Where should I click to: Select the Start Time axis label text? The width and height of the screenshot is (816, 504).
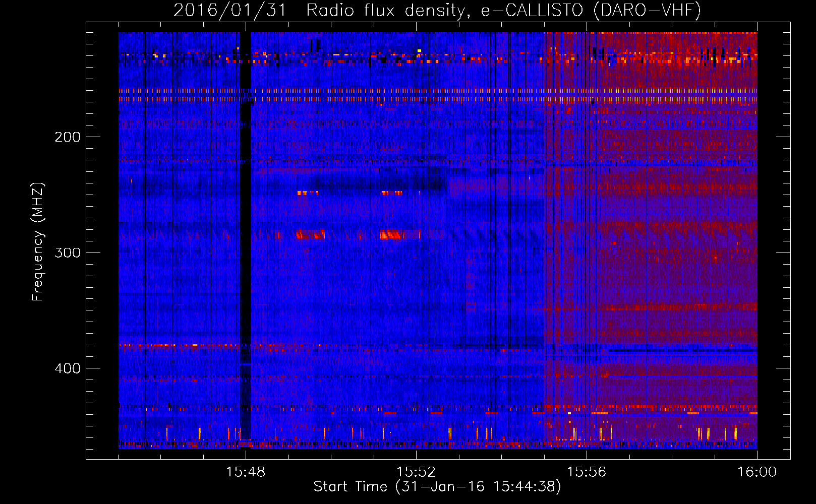click(437, 487)
